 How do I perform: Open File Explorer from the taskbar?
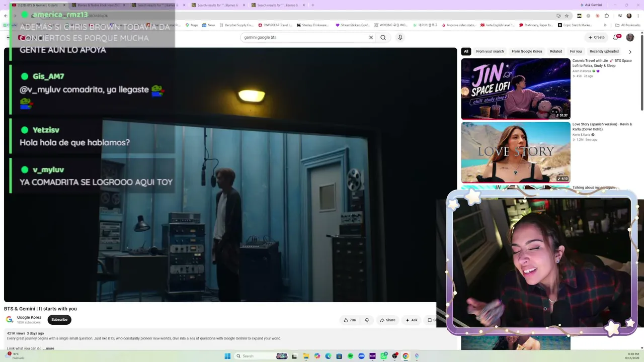[306, 356]
